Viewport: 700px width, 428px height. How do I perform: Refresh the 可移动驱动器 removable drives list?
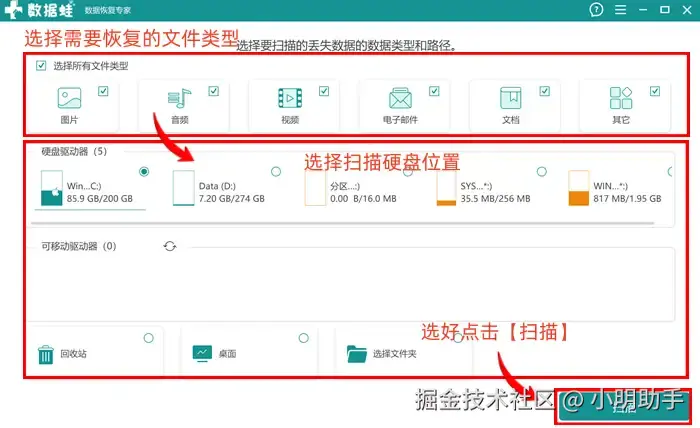click(170, 246)
